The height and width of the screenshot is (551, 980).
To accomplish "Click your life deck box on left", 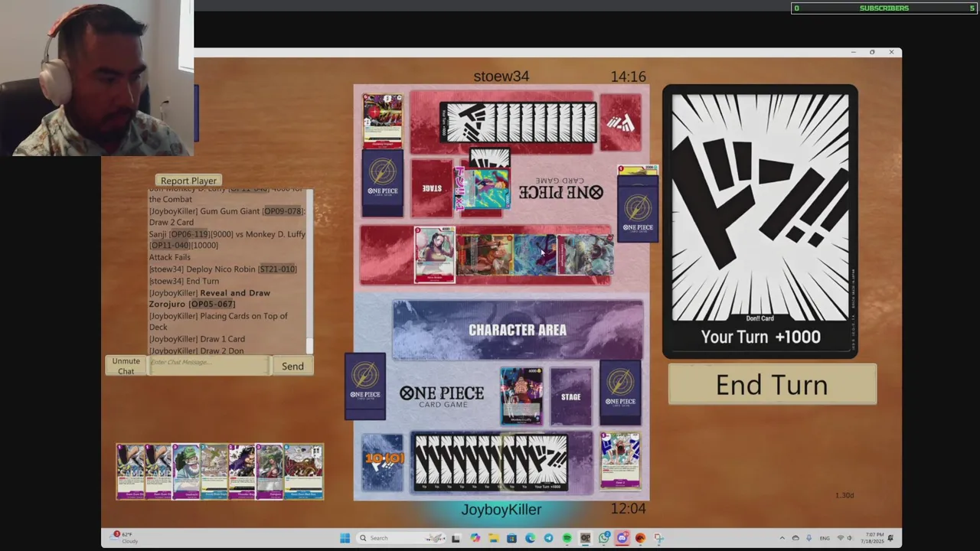I will click(365, 386).
